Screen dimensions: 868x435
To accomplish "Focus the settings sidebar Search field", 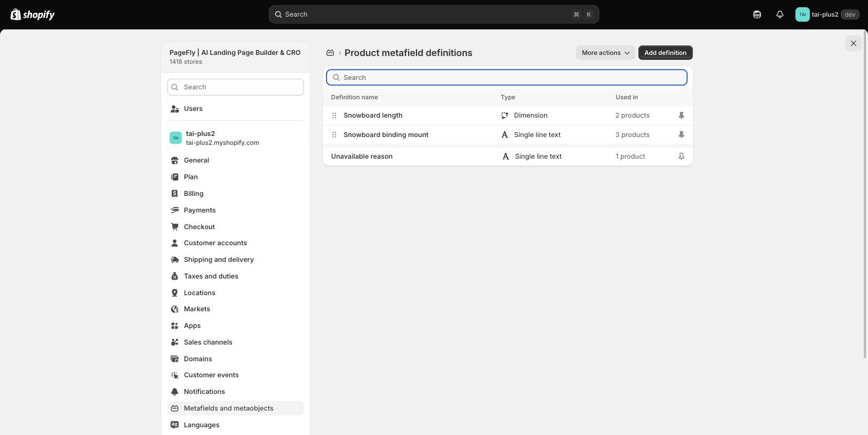I will coord(235,87).
